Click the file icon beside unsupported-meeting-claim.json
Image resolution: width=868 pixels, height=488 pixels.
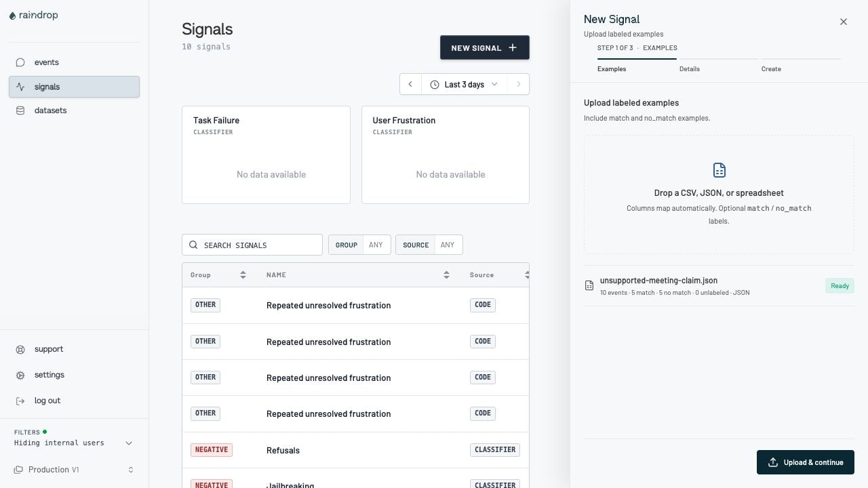[x=589, y=286]
